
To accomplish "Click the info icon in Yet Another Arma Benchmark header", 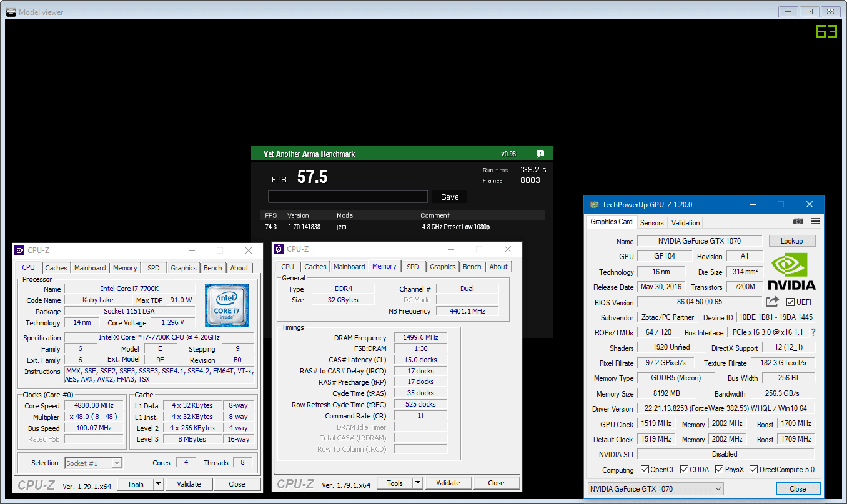I will point(540,154).
